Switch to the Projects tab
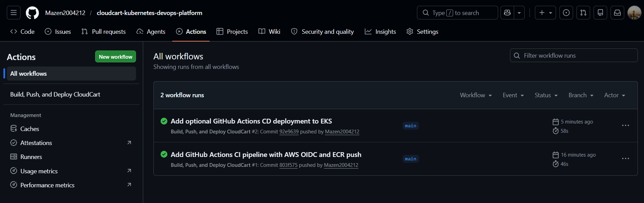 pos(232,32)
